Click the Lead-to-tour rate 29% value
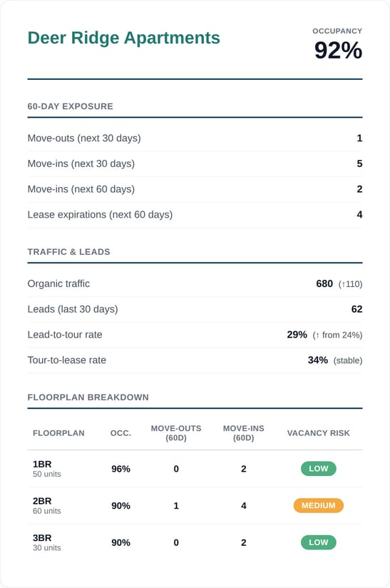The image size is (390, 588). coord(297,335)
